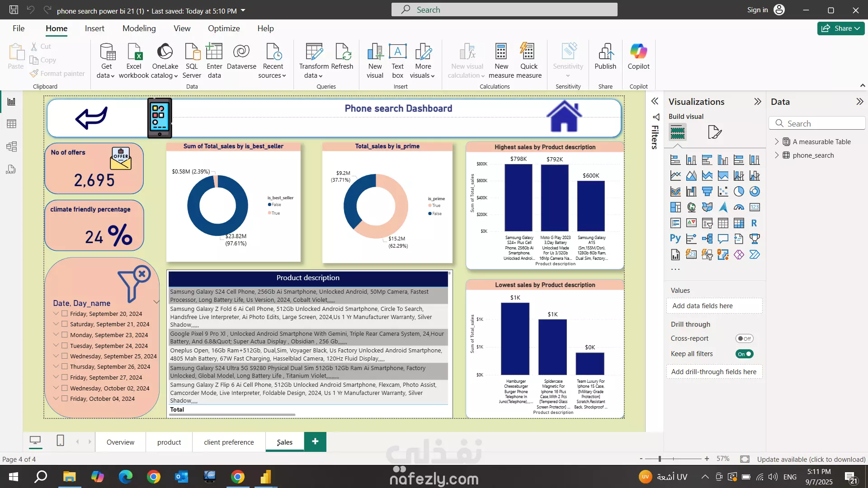Click the Get data icon

[x=107, y=52]
